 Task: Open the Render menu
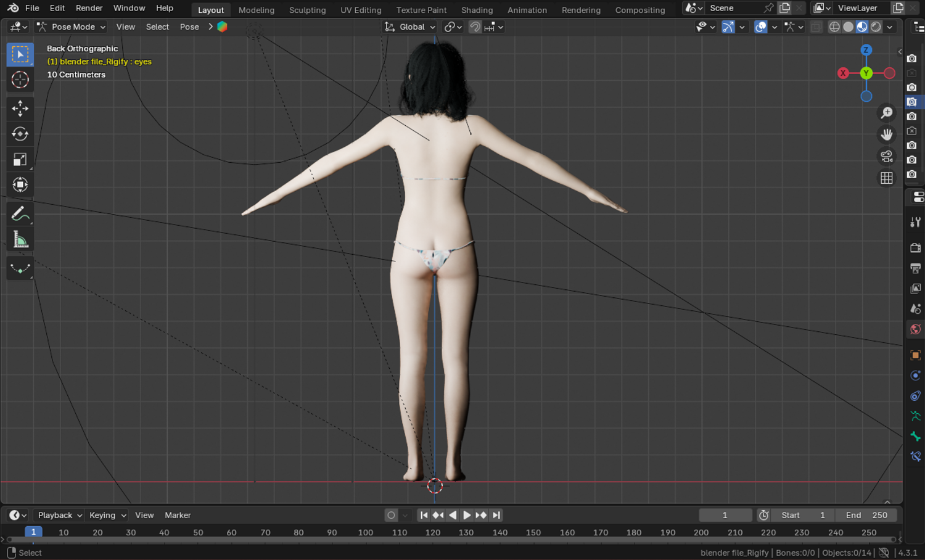89,8
